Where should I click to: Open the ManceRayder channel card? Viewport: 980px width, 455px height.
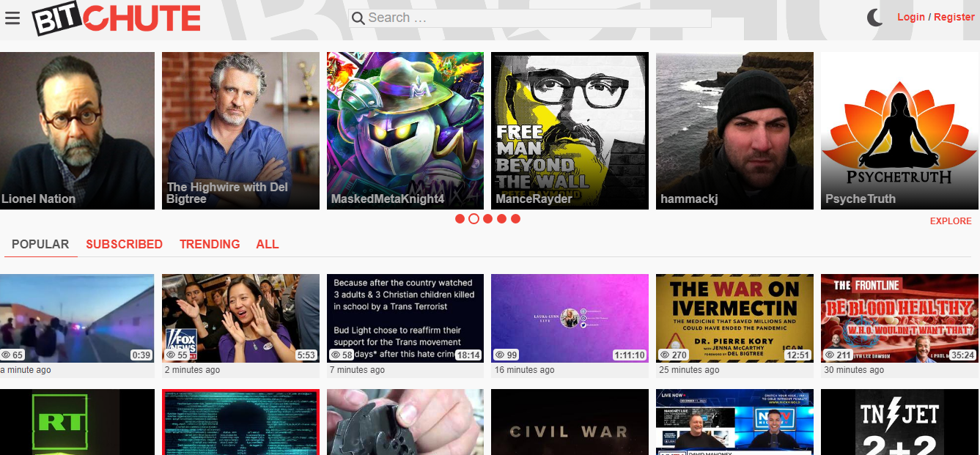(x=570, y=130)
